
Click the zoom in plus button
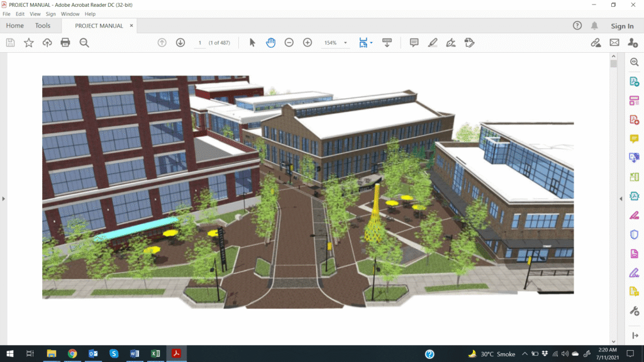tap(308, 43)
